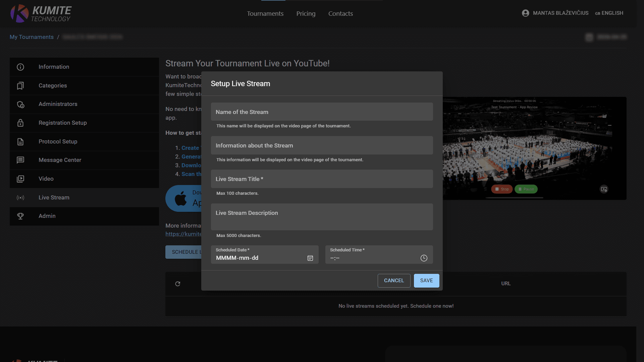This screenshot has width=644, height=362.
Task: Switch to the Tournaments page
Action: [265, 13]
